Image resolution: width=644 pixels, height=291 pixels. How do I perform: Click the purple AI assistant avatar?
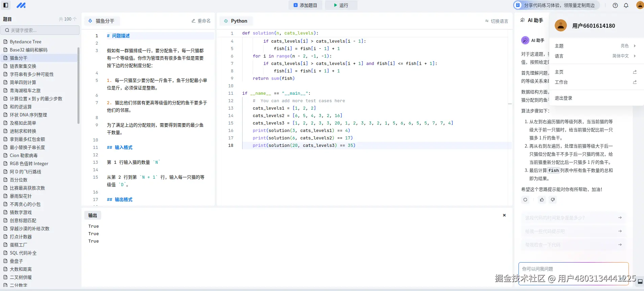coord(525,40)
